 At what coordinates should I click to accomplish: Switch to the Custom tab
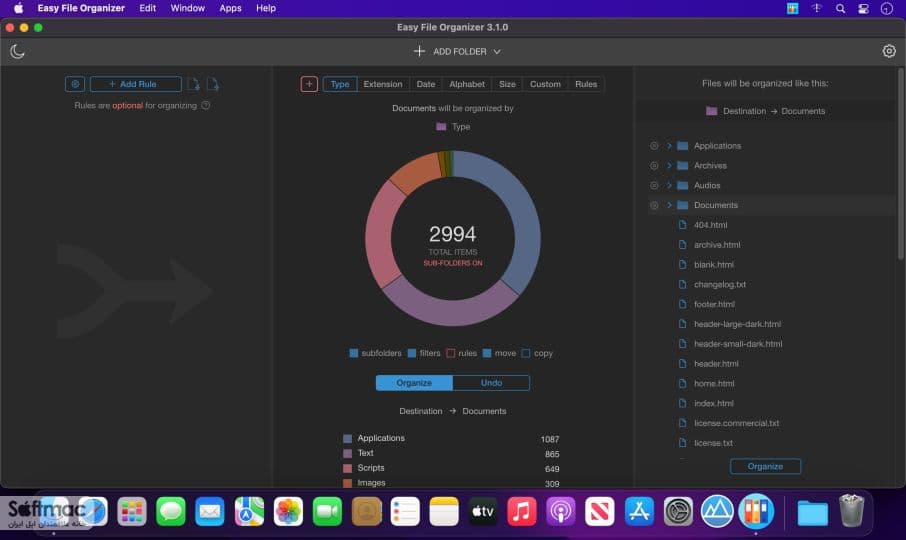545,84
